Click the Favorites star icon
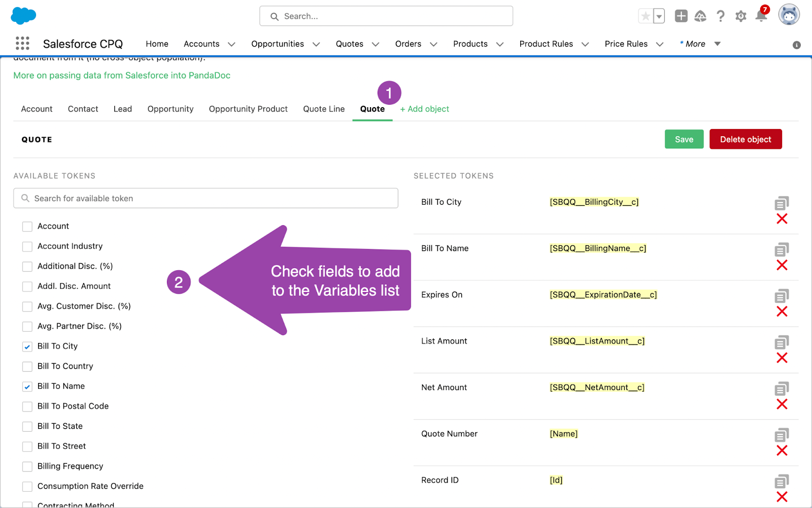 [646, 16]
